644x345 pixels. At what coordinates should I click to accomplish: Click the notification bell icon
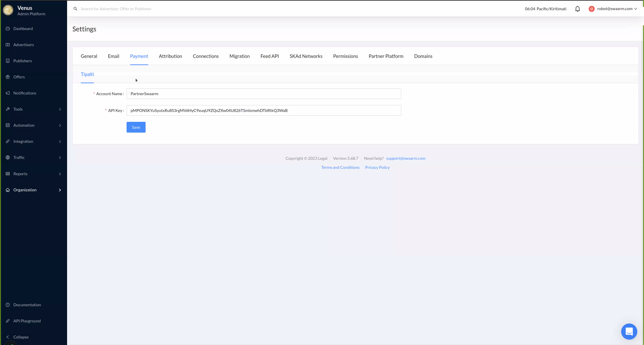point(577,9)
